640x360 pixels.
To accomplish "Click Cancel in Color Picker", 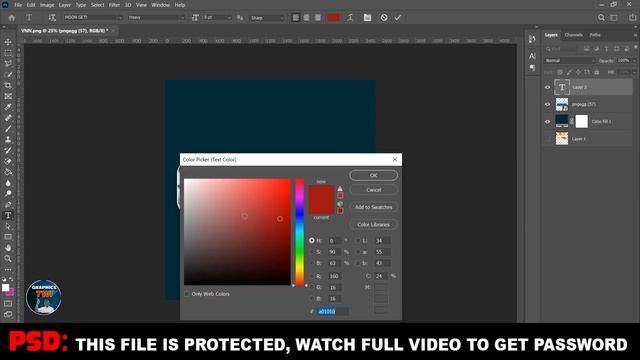I will 373,190.
